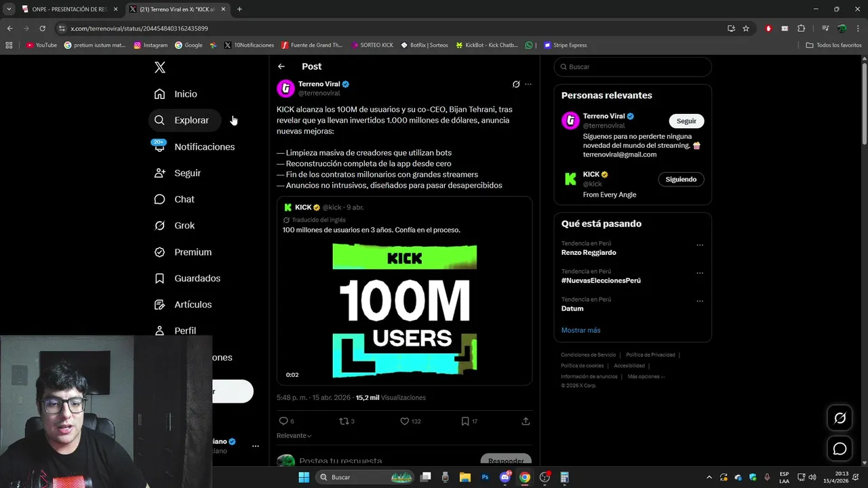The image size is (868, 488).
Task: Open the post's three-dot more menu
Action: 528,84
